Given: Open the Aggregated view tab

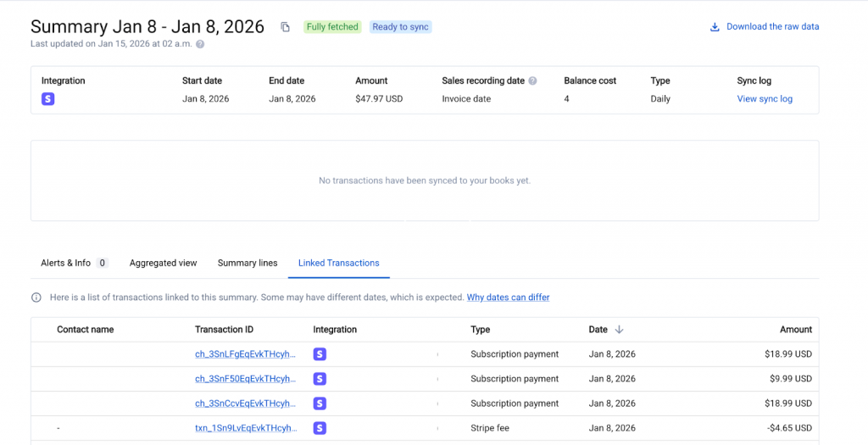Looking at the screenshot, I should pyautogui.click(x=163, y=263).
